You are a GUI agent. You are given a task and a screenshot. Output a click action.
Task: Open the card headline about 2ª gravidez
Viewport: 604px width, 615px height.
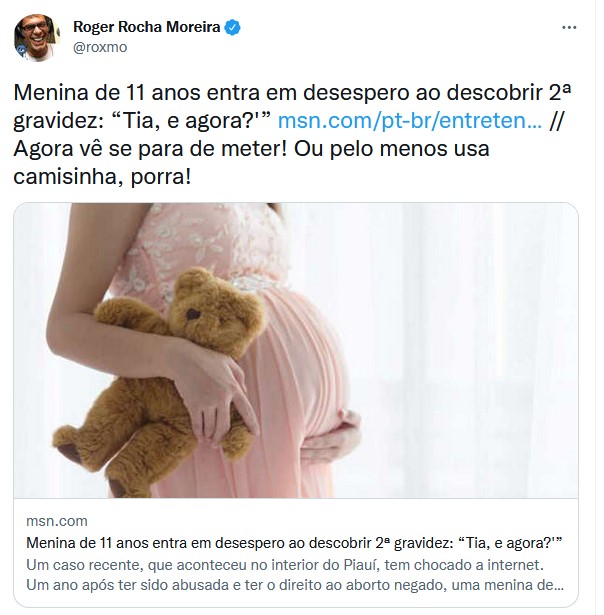coord(294,543)
